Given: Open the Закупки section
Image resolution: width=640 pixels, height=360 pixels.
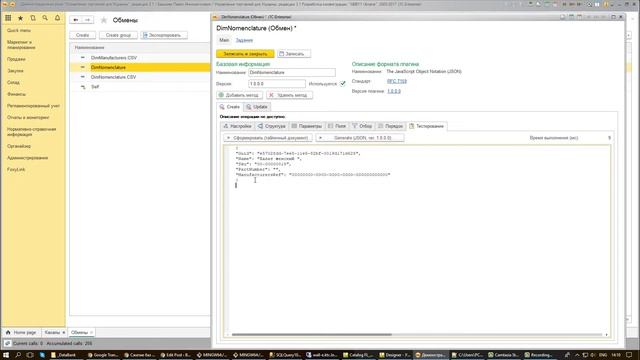Looking at the screenshot, I should tap(15, 71).
